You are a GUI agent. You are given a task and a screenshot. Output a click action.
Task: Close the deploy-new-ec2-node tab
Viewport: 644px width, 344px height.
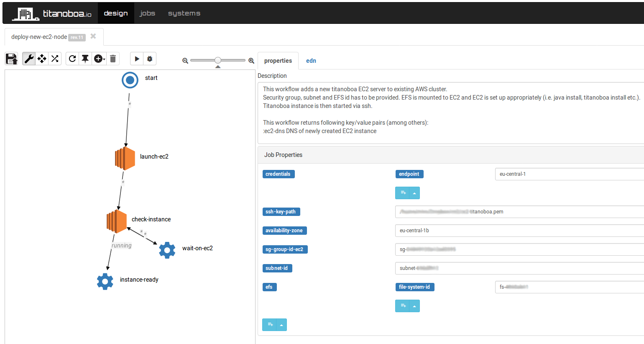coord(93,36)
